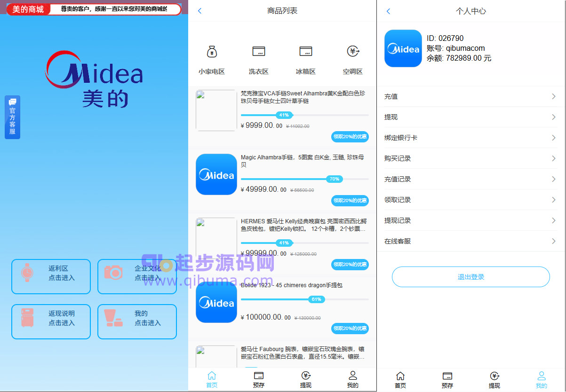Click 爱马仕 Faubourg 腕表 item title
The image size is (566, 392).
click(x=303, y=353)
